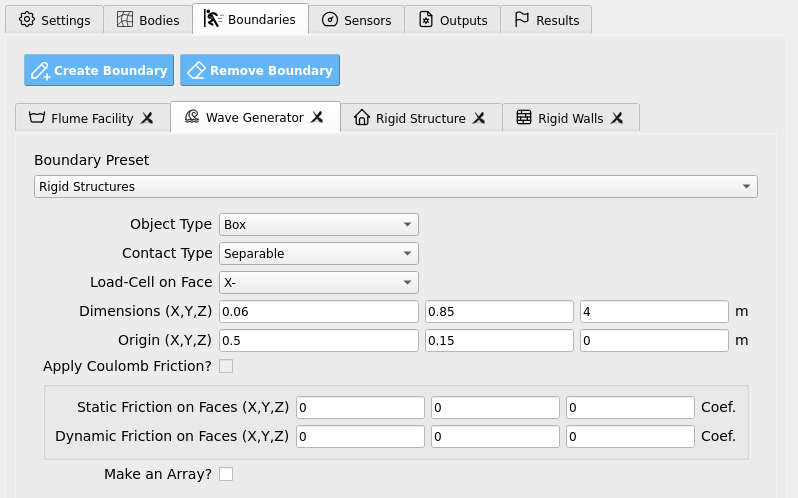Screen dimensions: 798x498
Task: Click the Wave Generator wave icon
Action: pos(192,116)
